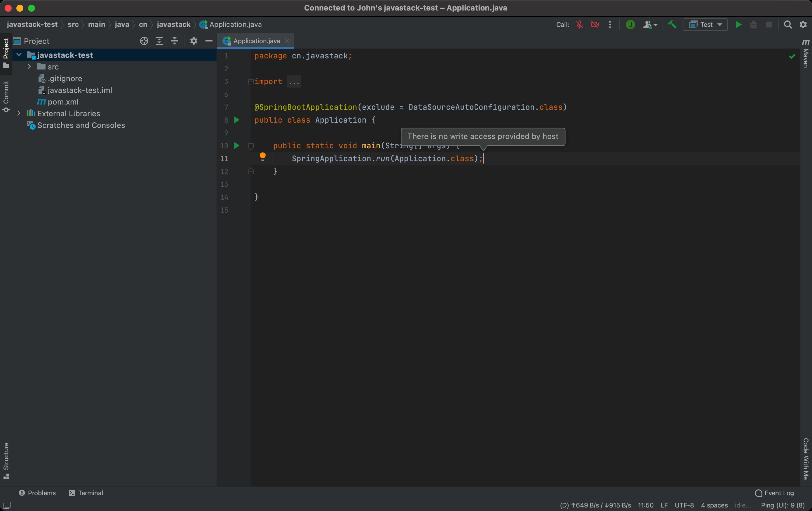Click run gutter icon beside class Application
Viewport: 812px width, 511px height.
237,120
